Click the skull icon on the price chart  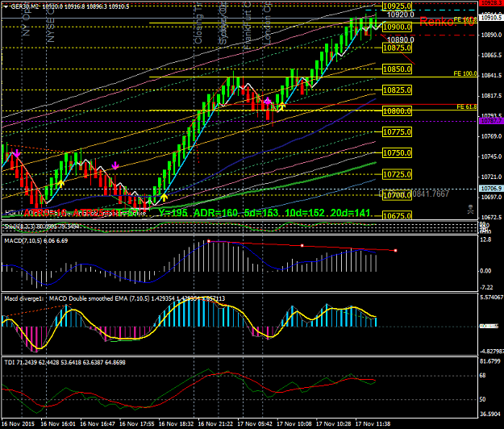coord(470,209)
